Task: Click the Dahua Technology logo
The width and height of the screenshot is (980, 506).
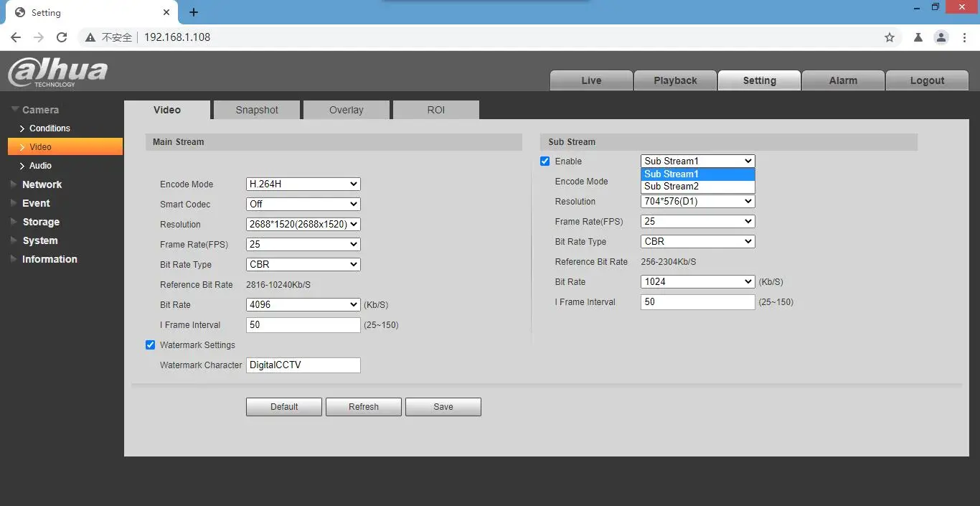Action: [57, 72]
